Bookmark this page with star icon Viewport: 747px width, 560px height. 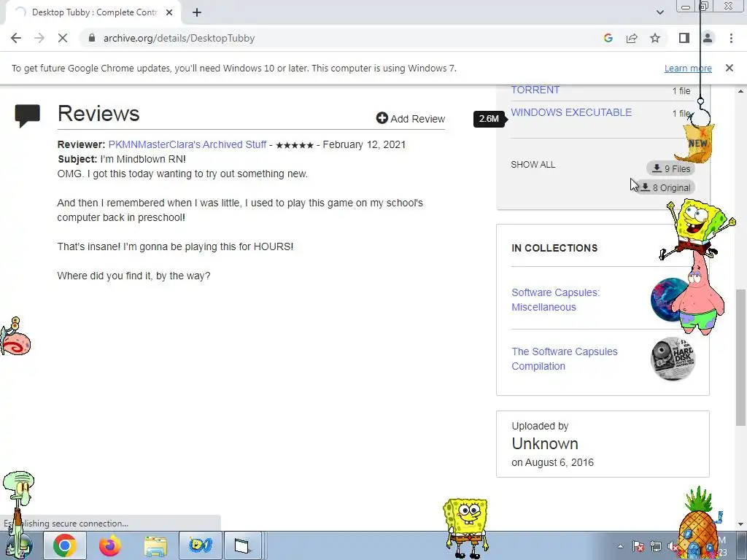pos(655,38)
